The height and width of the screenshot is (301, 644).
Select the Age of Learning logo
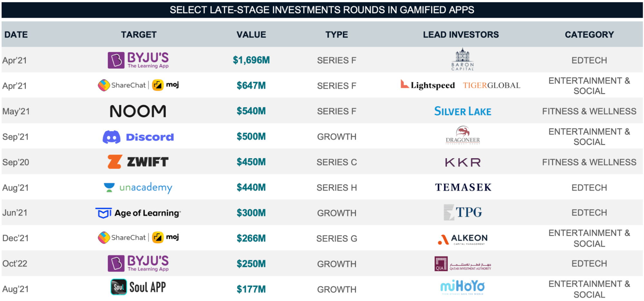pyautogui.click(x=138, y=213)
